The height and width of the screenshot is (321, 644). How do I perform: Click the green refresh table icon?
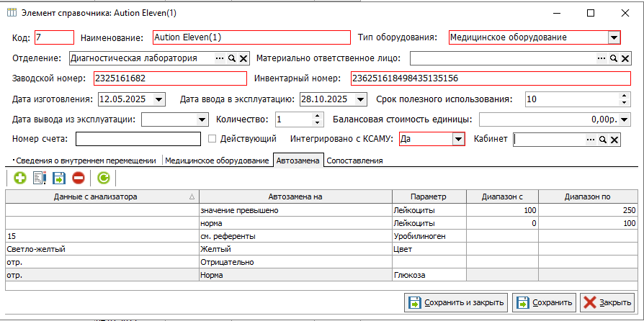coord(103,177)
